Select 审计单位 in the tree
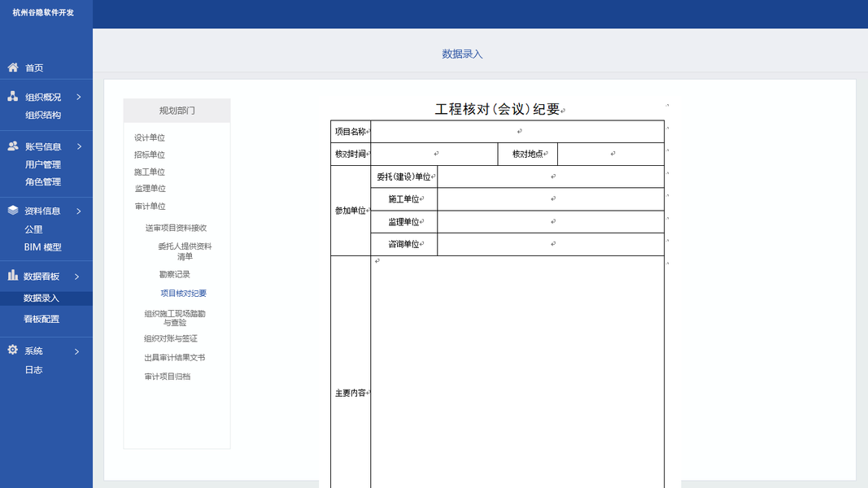 click(150, 206)
